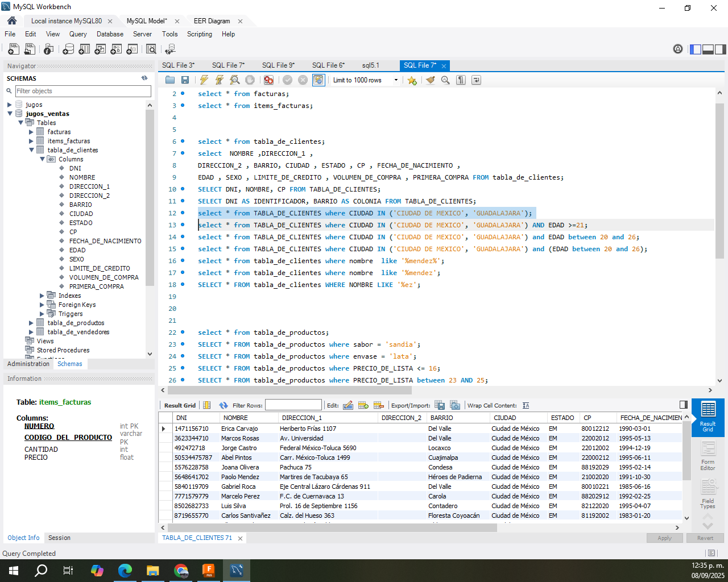Toggle the bottom output panel visibility
The height and width of the screenshot is (582, 728).
click(708, 49)
